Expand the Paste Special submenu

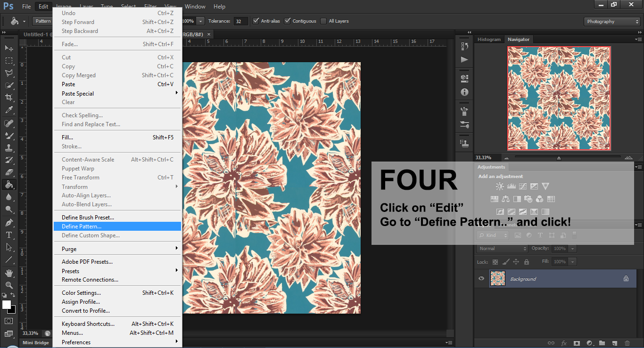pos(117,93)
